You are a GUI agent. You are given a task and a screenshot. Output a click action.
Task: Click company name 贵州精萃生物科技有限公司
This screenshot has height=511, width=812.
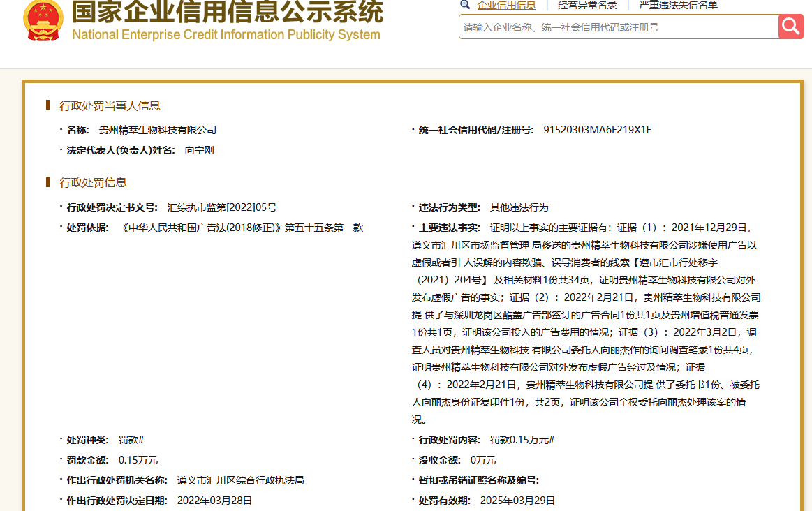coord(157,130)
